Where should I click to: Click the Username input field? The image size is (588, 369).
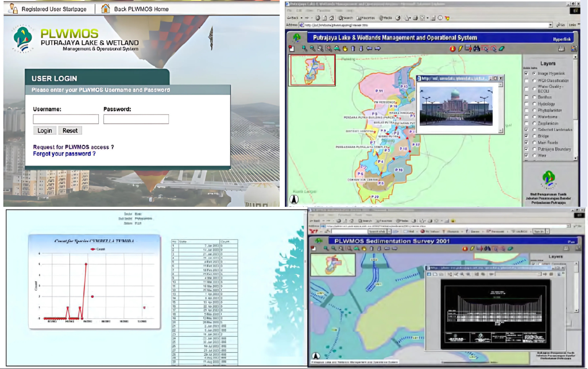coord(65,119)
